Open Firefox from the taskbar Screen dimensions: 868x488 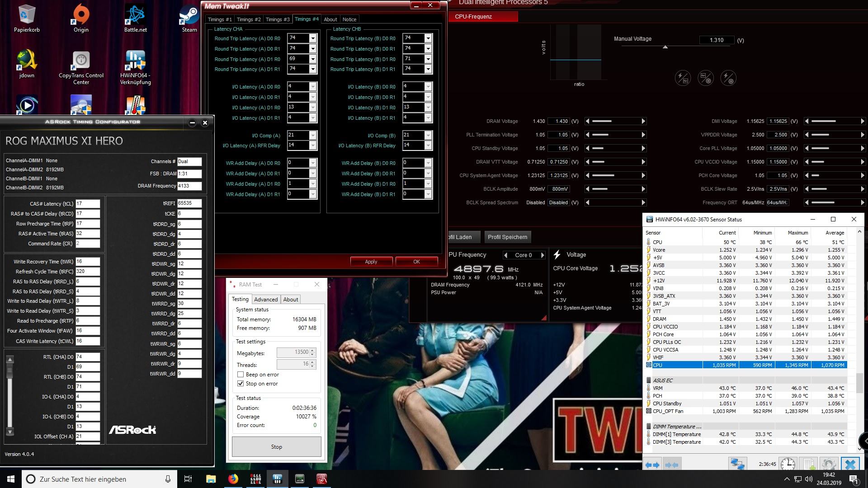click(233, 479)
